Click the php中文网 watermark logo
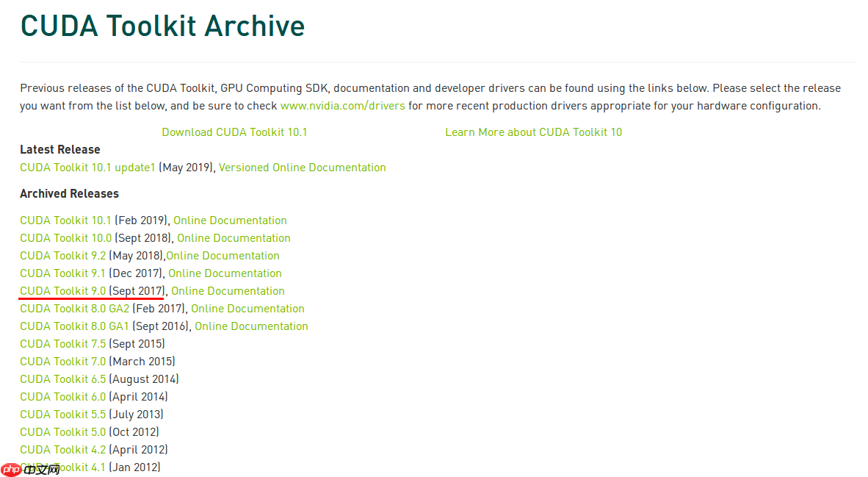 click(x=31, y=468)
